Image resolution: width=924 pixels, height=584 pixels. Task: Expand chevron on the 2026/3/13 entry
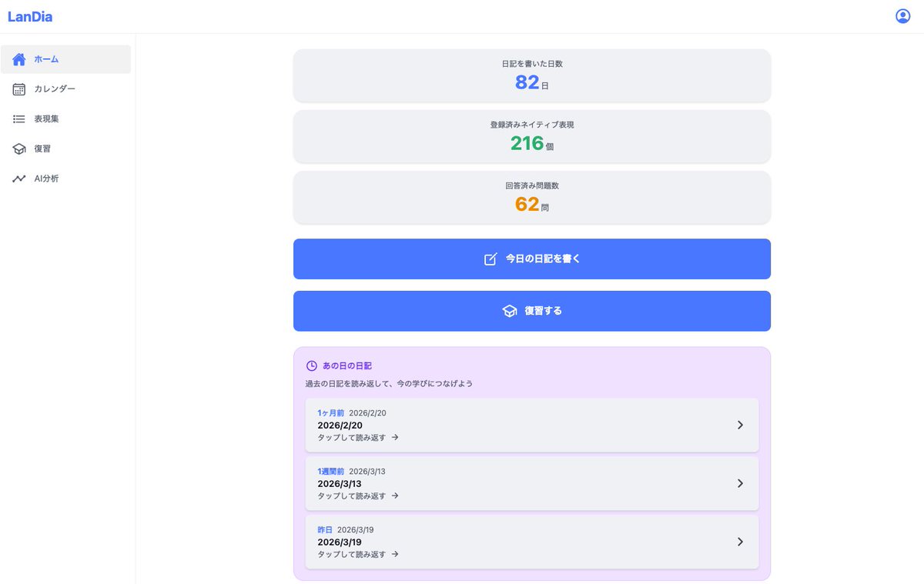point(740,483)
